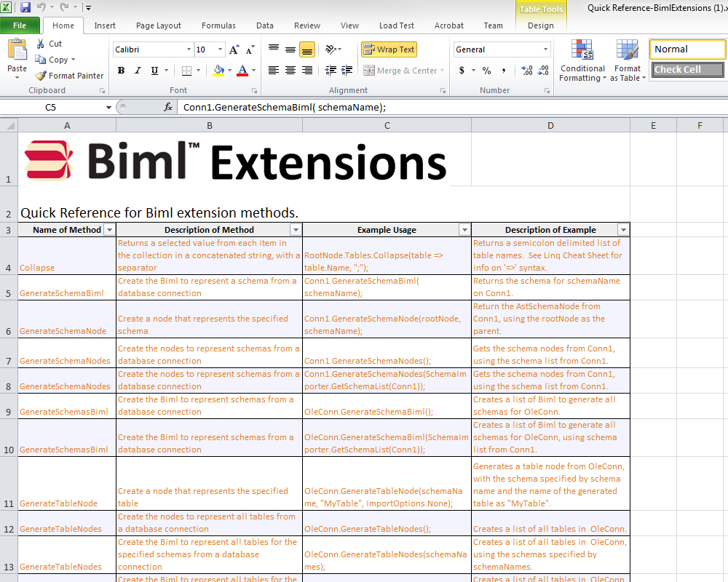Apply Comma Style number format

(x=504, y=71)
